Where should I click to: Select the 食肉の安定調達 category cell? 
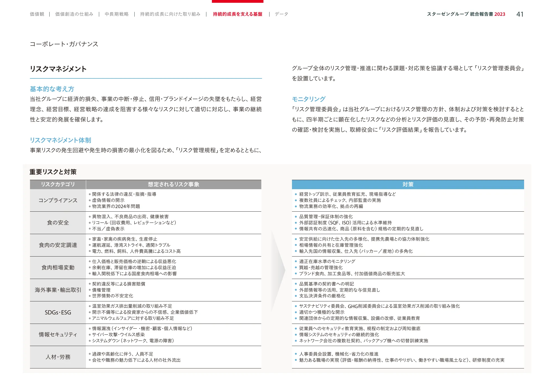58,245
